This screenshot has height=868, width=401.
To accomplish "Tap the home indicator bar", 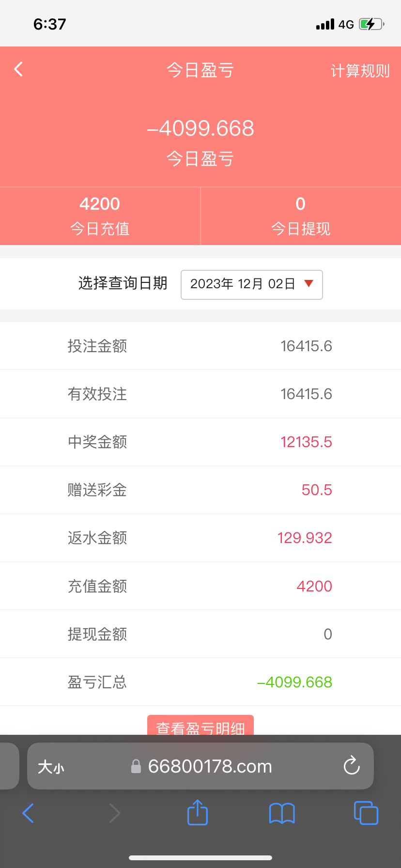I will pyautogui.click(x=200, y=857).
